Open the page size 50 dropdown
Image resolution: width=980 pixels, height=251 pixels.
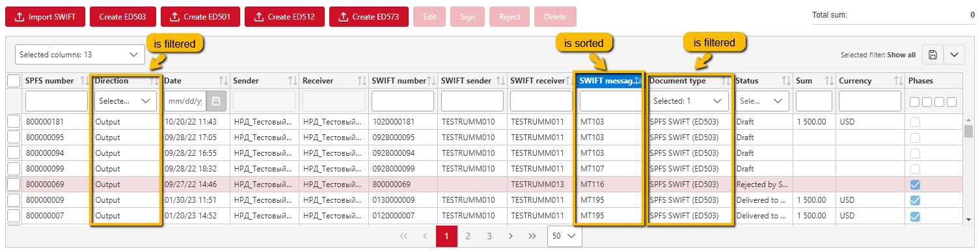point(565,236)
